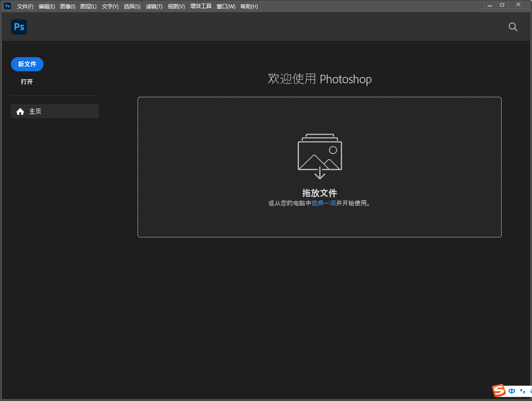Click 打开 to open an existing file

tap(27, 82)
